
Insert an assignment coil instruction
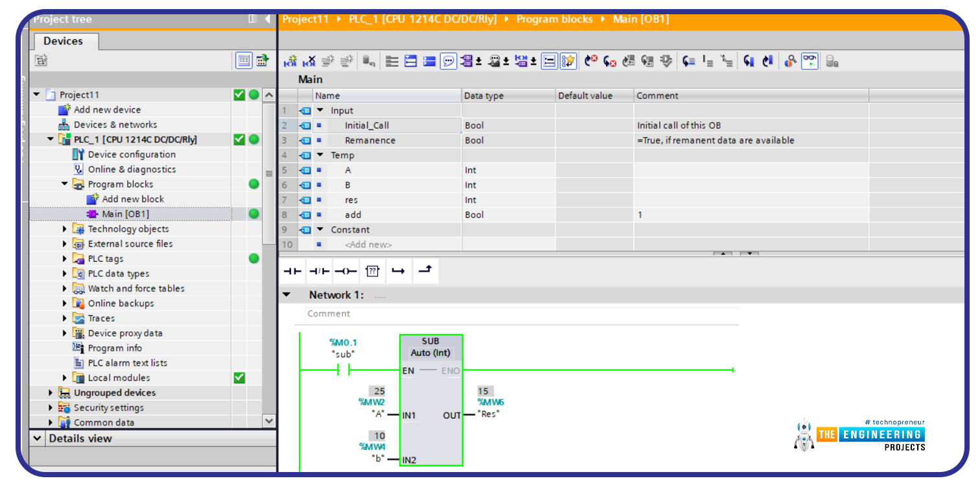[x=345, y=271]
